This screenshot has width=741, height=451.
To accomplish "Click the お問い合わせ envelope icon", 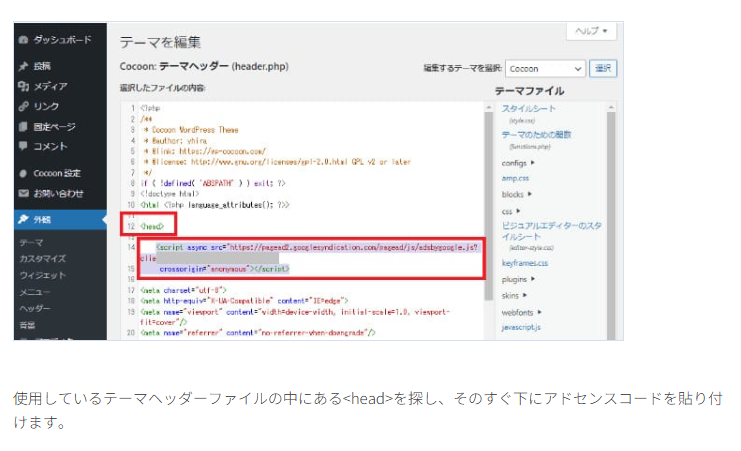I will (x=23, y=192).
